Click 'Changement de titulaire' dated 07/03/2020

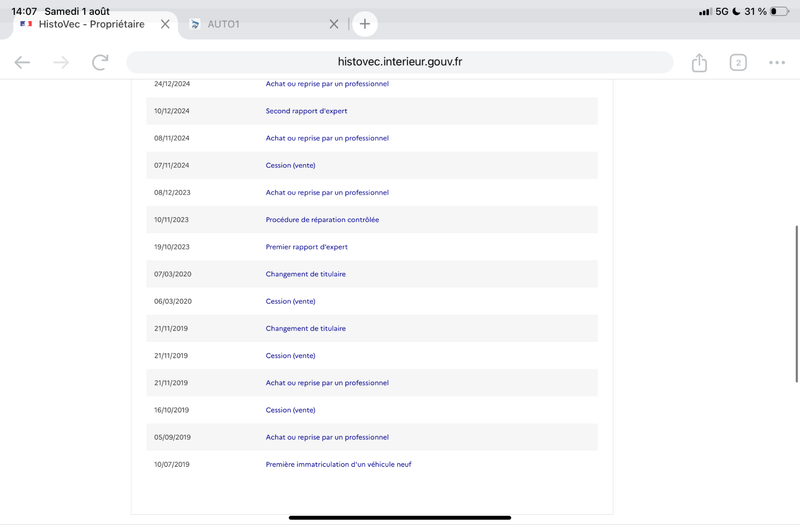pos(306,274)
